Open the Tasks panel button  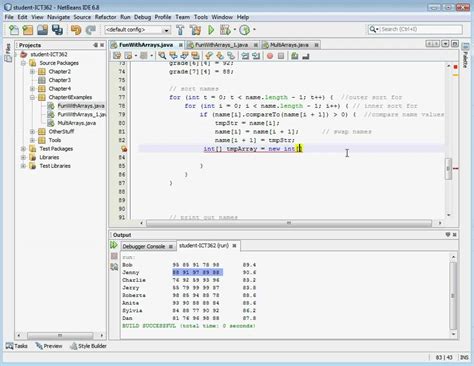[17, 346]
